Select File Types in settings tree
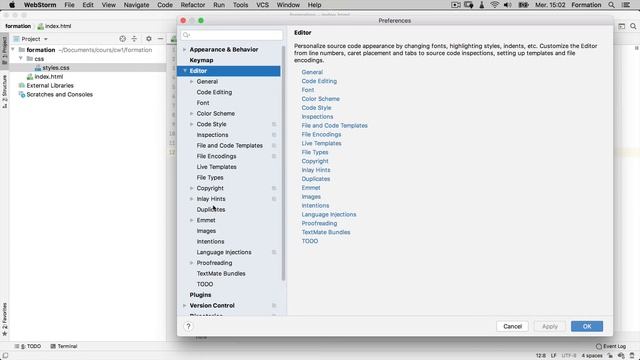This screenshot has width=640, height=360. coord(210,178)
